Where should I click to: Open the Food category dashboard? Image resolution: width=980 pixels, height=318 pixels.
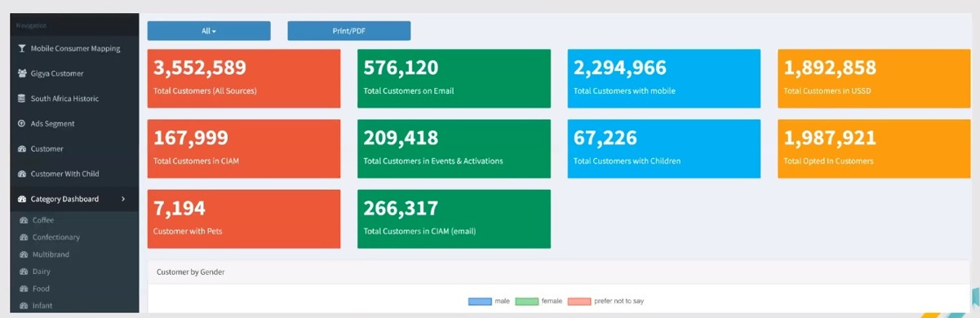[x=41, y=289]
